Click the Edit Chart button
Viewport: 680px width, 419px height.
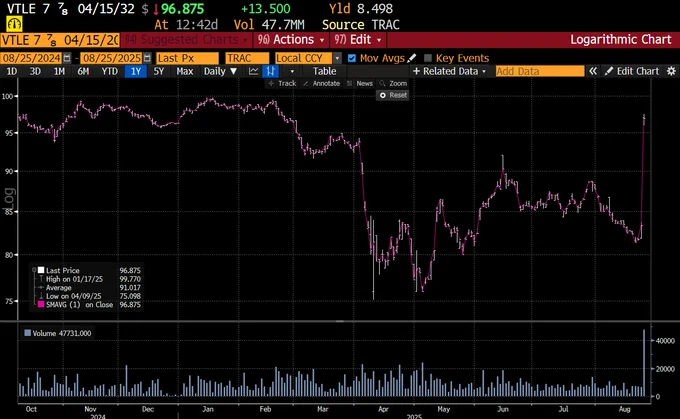point(632,71)
